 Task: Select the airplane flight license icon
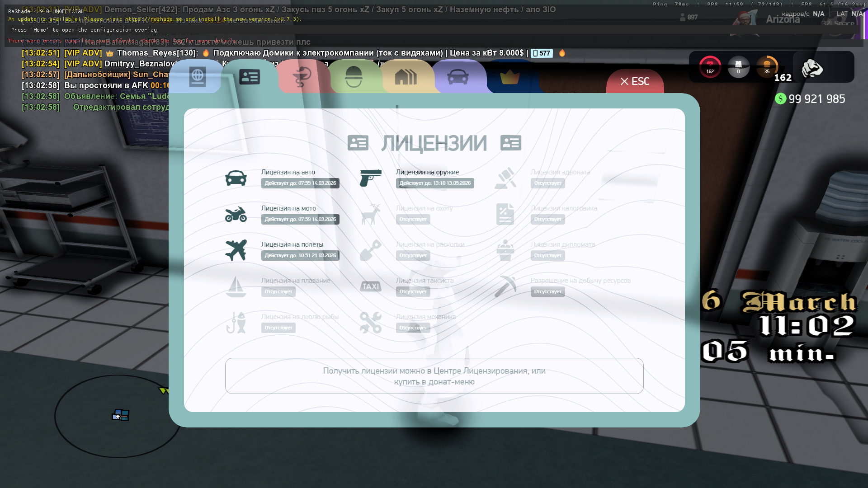236,250
